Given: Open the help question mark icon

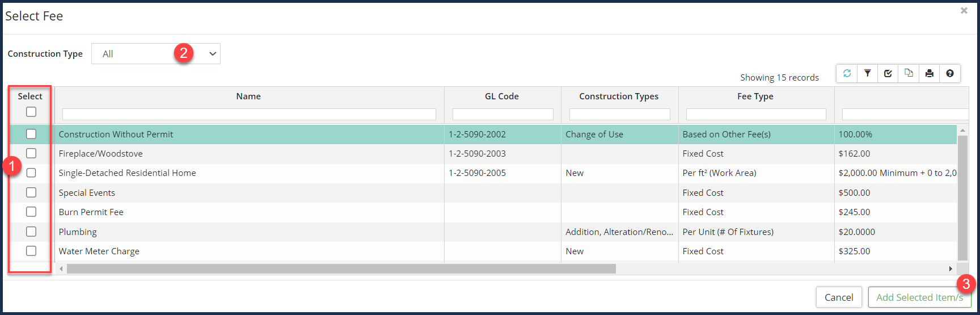Looking at the screenshot, I should tap(950, 73).
